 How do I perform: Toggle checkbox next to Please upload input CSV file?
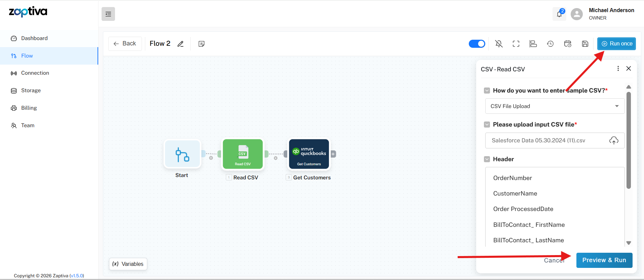click(487, 125)
